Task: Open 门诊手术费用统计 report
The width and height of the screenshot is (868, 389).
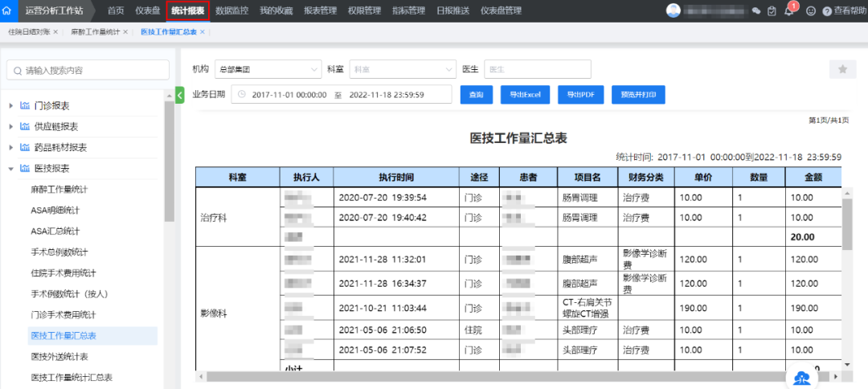Action: 63,315
